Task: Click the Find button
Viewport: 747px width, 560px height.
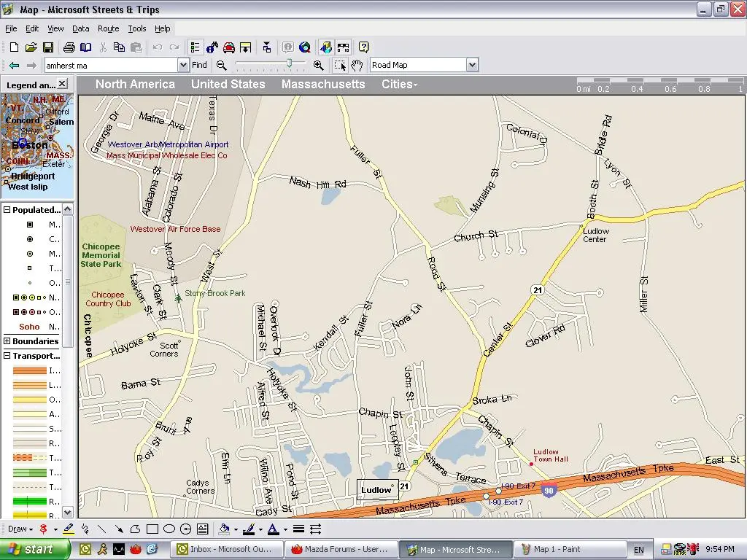Action: click(199, 64)
